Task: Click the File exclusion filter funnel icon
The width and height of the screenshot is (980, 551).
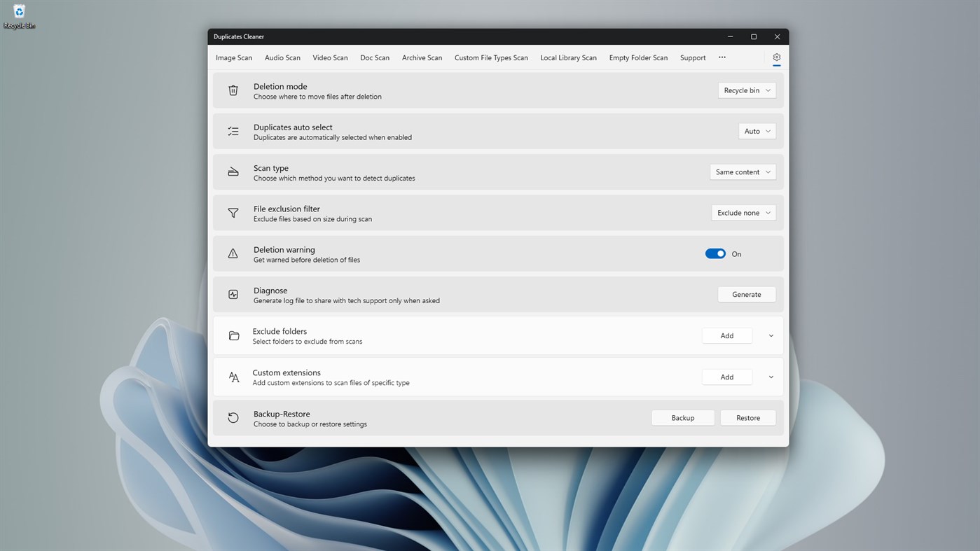Action: pos(233,213)
